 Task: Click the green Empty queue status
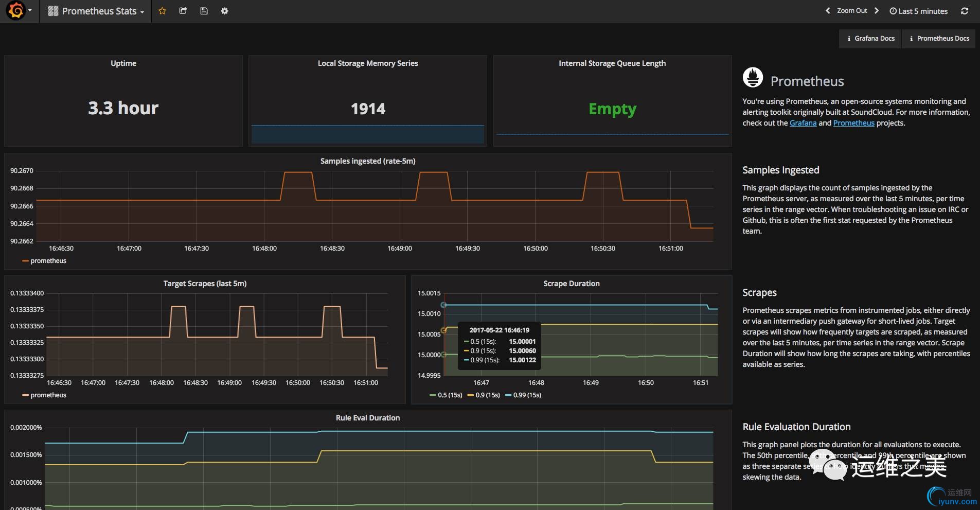click(x=612, y=109)
